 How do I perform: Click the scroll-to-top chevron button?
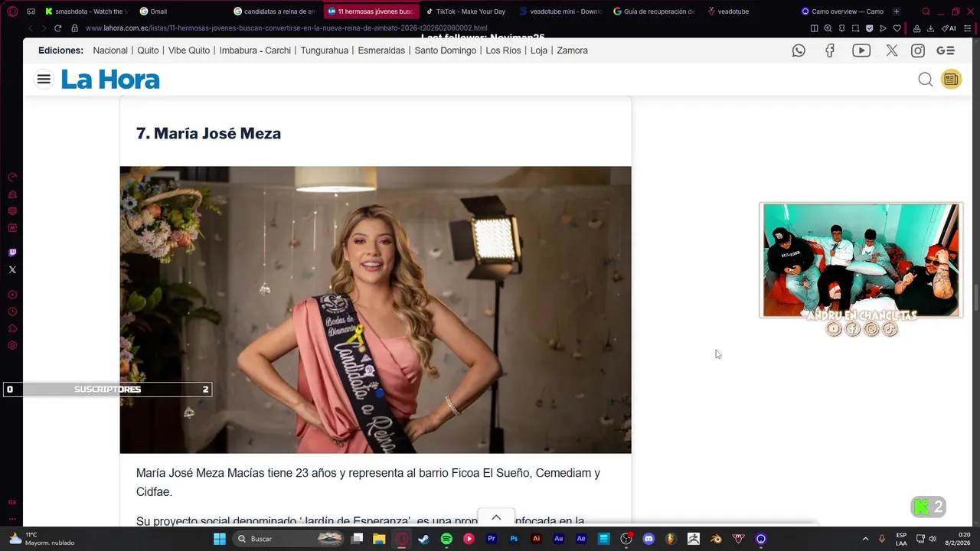click(496, 518)
